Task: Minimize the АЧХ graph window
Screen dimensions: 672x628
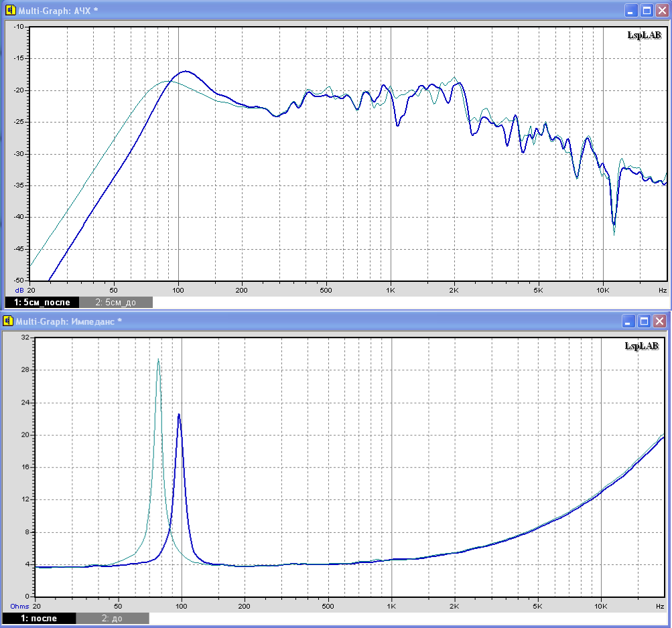Action: click(x=631, y=10)
